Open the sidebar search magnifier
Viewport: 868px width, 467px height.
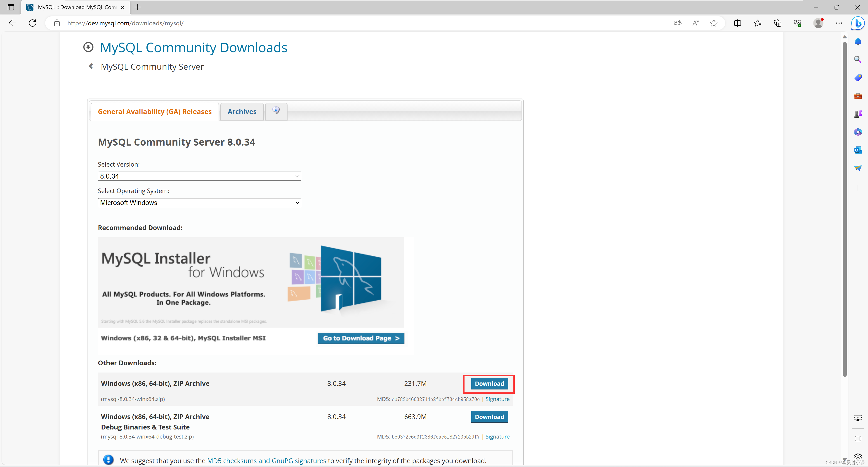[x=858, y=60]
